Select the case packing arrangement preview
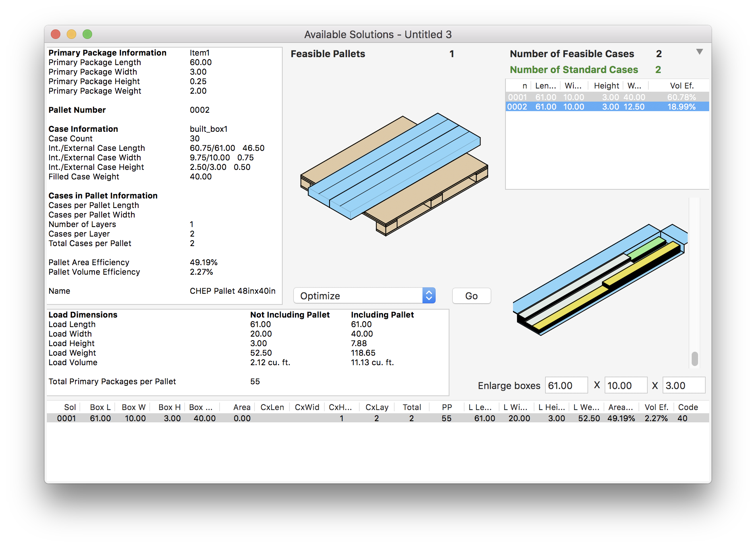This screenshot has height=547, width=756. coord(600,279)
